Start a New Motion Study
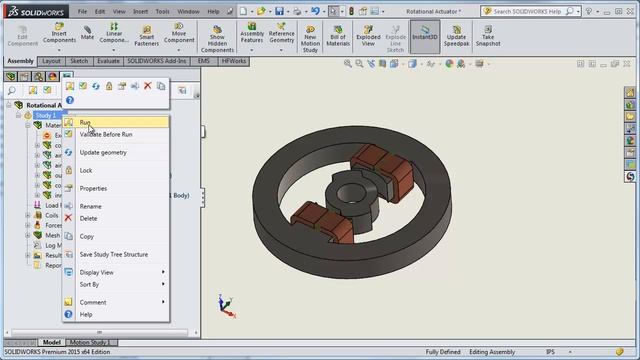Image resolution: width=640 pixels, height=360 pixels. tap(310, 39)
